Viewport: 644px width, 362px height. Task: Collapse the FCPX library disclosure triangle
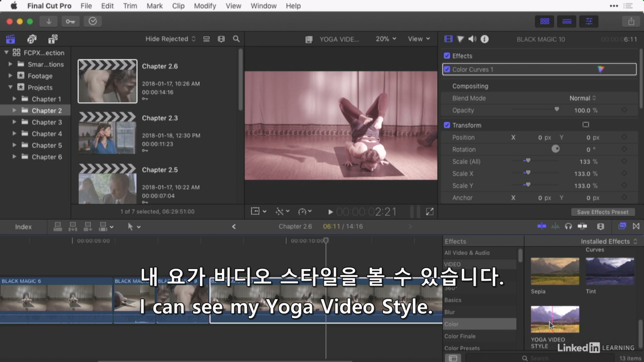pyautogui.click(x=7, y=52)
